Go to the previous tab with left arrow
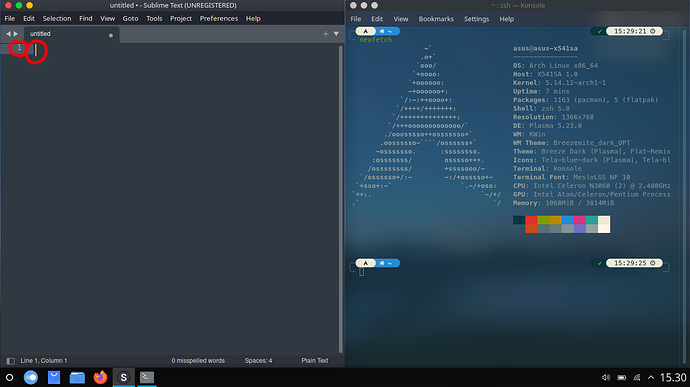This screenshot has width=690, height=387. pos(8,33)
